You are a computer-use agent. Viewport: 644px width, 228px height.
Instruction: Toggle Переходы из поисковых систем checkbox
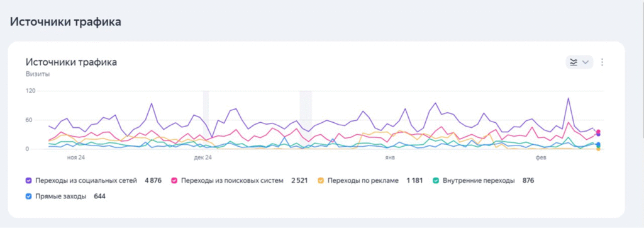coord(174,180)
